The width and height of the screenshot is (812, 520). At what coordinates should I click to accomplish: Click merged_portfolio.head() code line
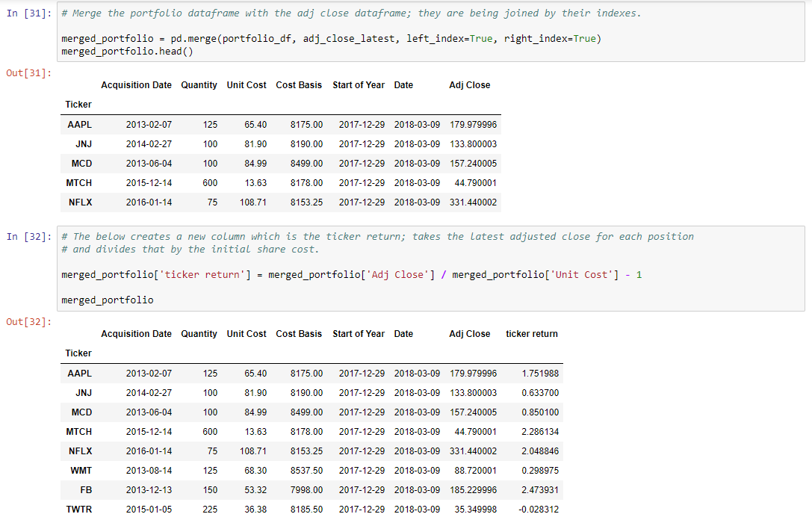coord(127,52)
